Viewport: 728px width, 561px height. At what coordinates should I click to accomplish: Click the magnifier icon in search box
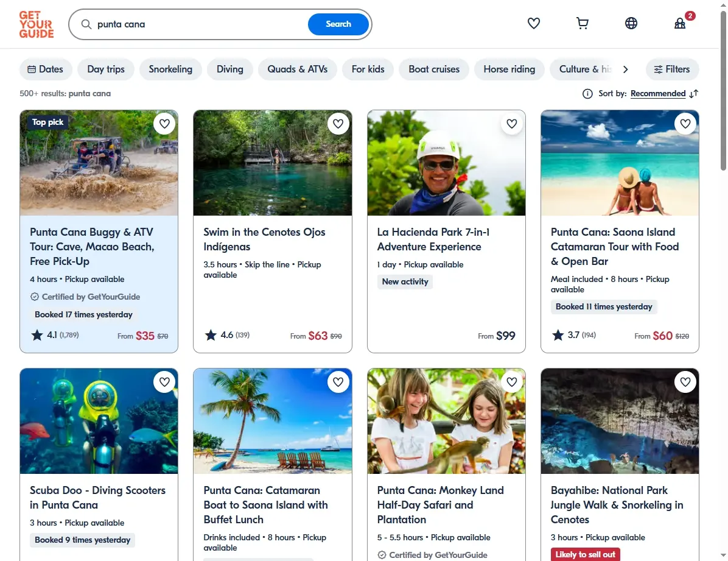point(86,24)
